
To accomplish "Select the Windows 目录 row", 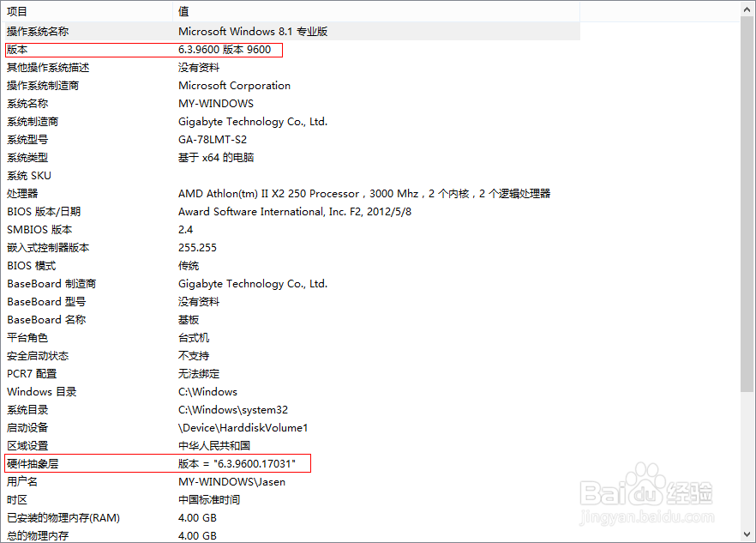I will coord(291,392).
